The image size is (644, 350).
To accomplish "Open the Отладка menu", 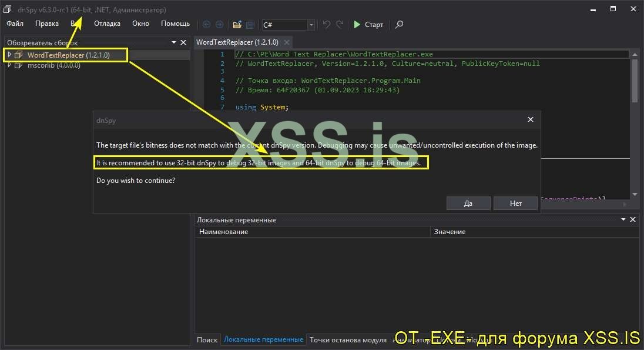I will (107, 24).
